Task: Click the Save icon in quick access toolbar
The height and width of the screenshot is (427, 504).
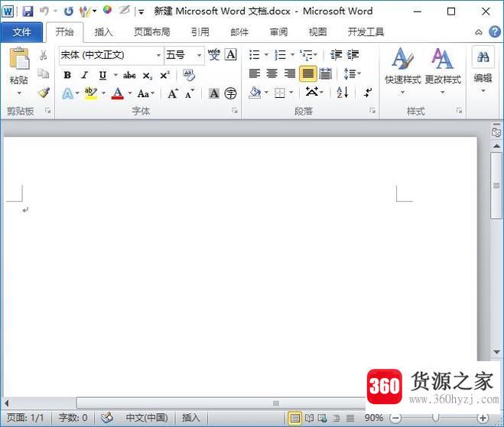Action: point(28,11)
